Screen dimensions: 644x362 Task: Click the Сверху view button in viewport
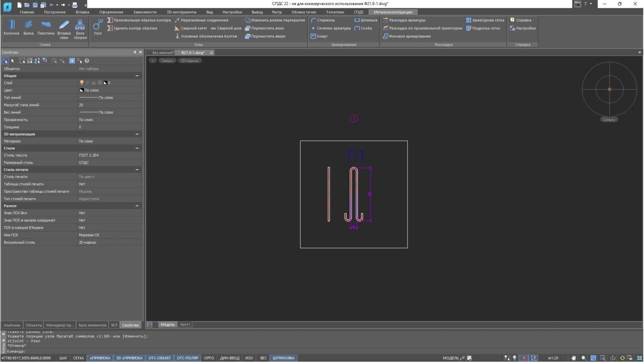pos(167,61)
